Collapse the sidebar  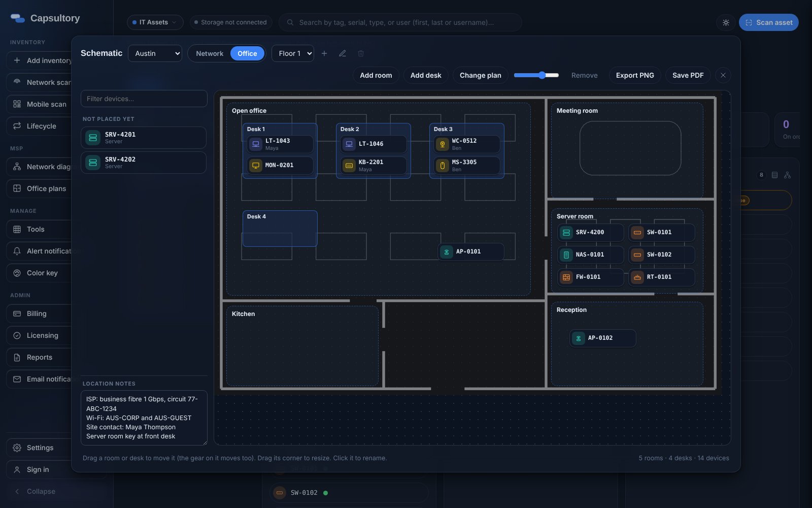point(36,491)
